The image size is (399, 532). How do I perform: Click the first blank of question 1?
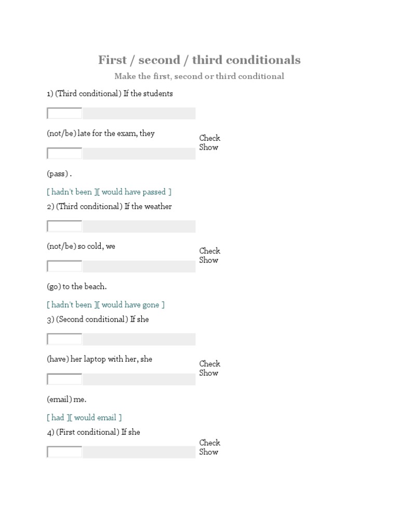point(64,113)
